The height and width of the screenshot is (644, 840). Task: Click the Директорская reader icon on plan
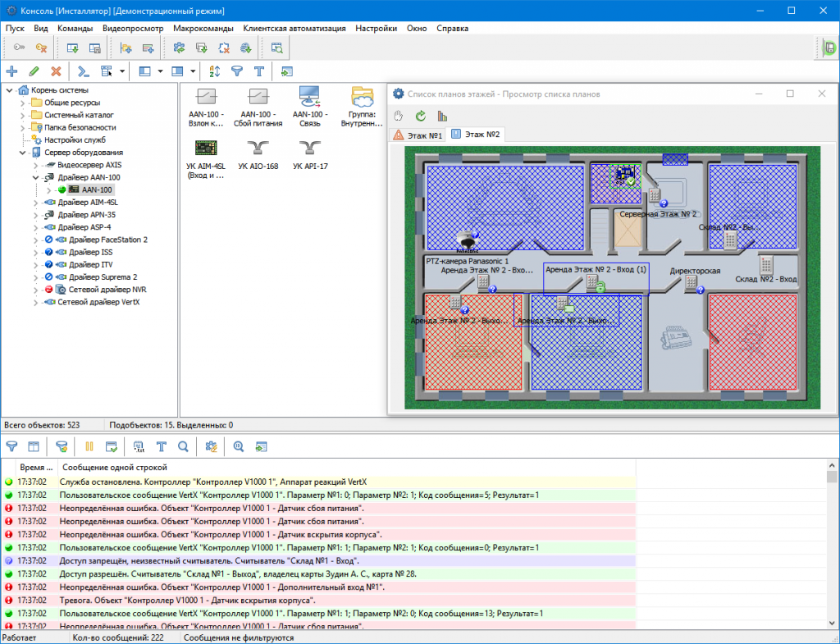coord(692,283)
